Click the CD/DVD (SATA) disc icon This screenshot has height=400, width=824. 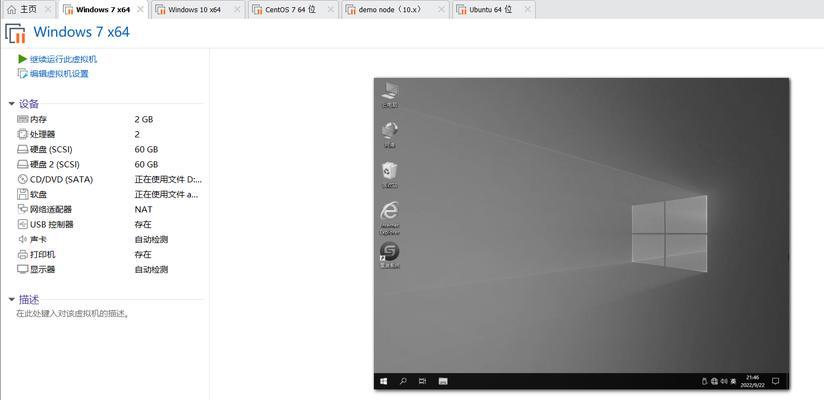pyautogui.click(x=23, y=179)
